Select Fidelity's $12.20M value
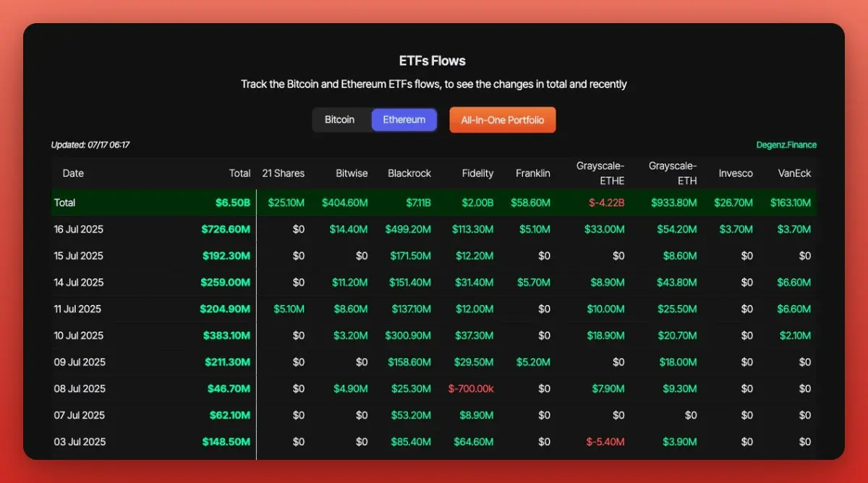The image size is (868, 483). (475, 256)
